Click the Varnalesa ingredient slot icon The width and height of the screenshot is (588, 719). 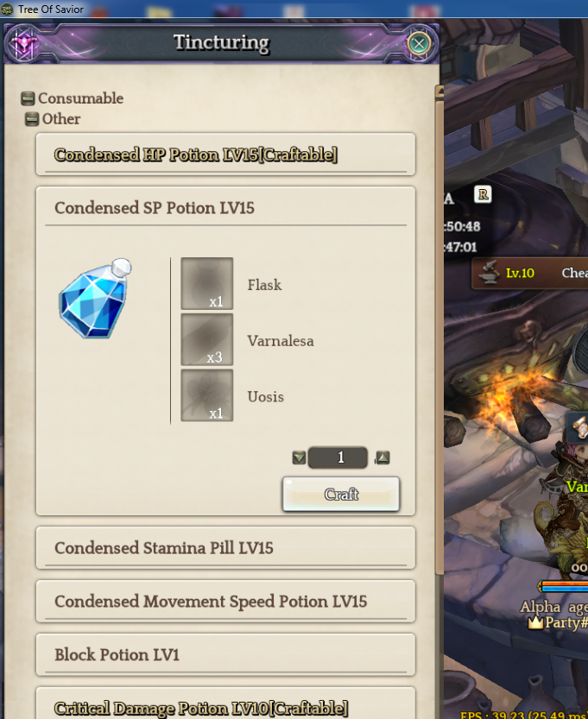click(x=207, y=339)
